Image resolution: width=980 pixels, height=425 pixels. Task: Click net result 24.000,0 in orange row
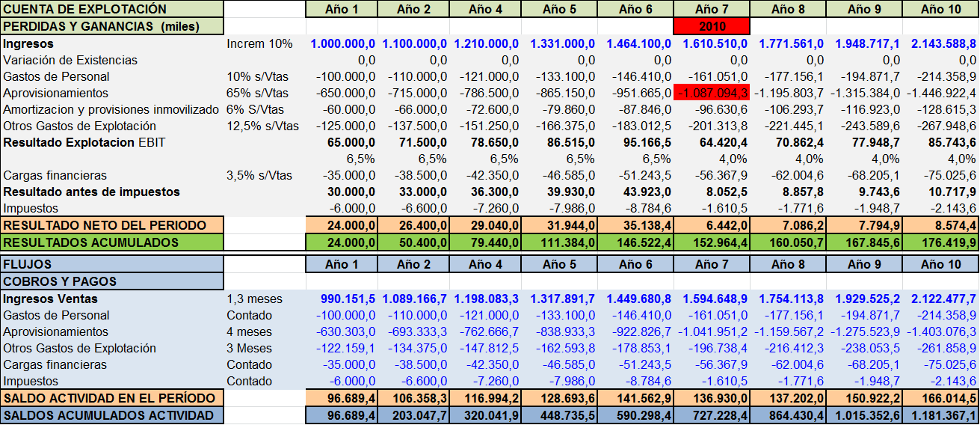pyautogui.click(x=341, y=225)
